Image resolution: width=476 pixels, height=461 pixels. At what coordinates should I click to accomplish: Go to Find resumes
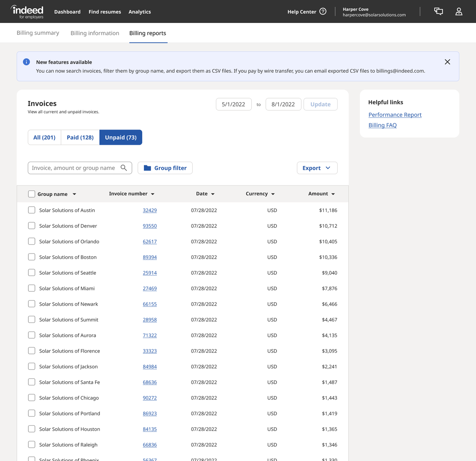click(x=105, y=12)
